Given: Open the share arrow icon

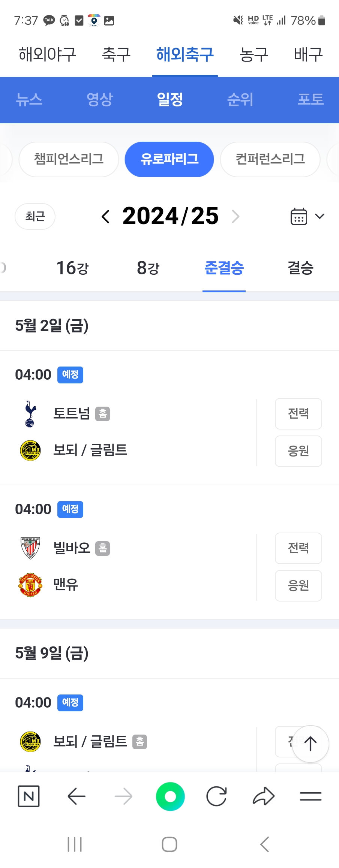Looking at the screenshot, I should tap(264, 796).
